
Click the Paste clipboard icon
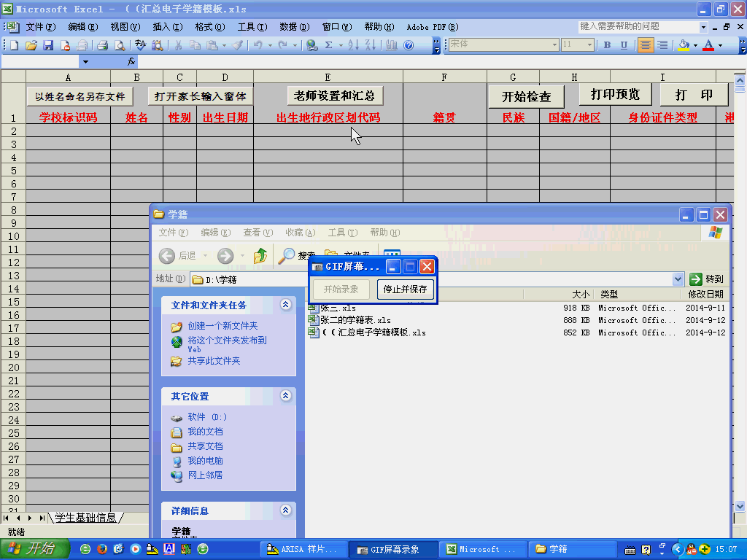pyautogui.click(x=212, y=45)
